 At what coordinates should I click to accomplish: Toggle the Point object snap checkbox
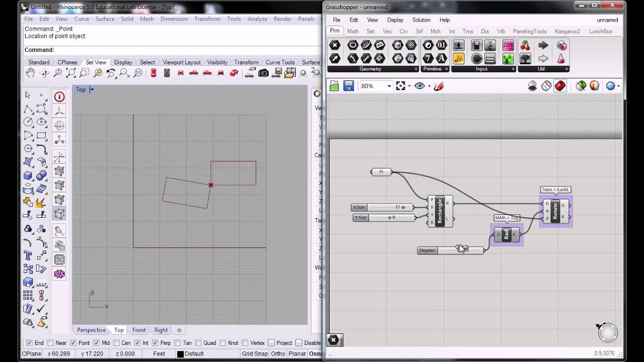click(73, 343)
